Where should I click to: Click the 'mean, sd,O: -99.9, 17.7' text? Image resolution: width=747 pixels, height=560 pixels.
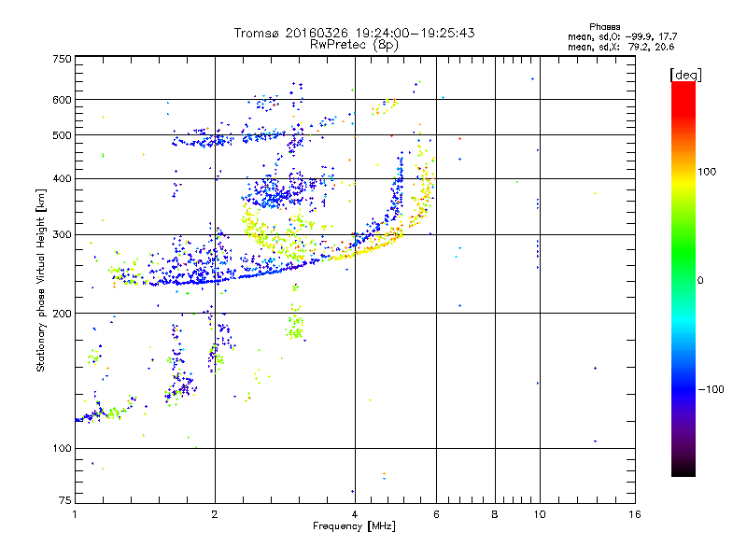point(622,37)
